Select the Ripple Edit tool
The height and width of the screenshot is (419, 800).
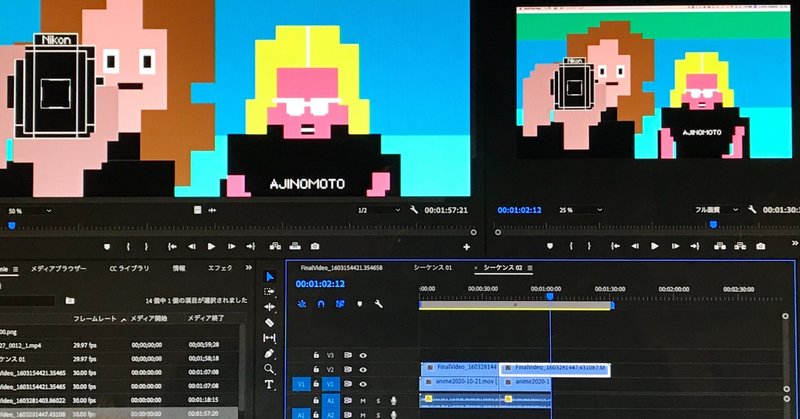[x=269, y=307]
